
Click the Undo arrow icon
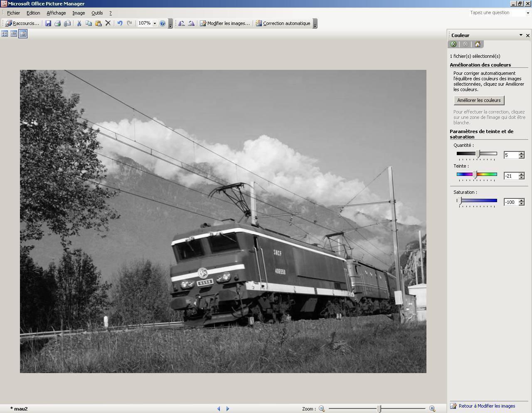click(120, 23)
